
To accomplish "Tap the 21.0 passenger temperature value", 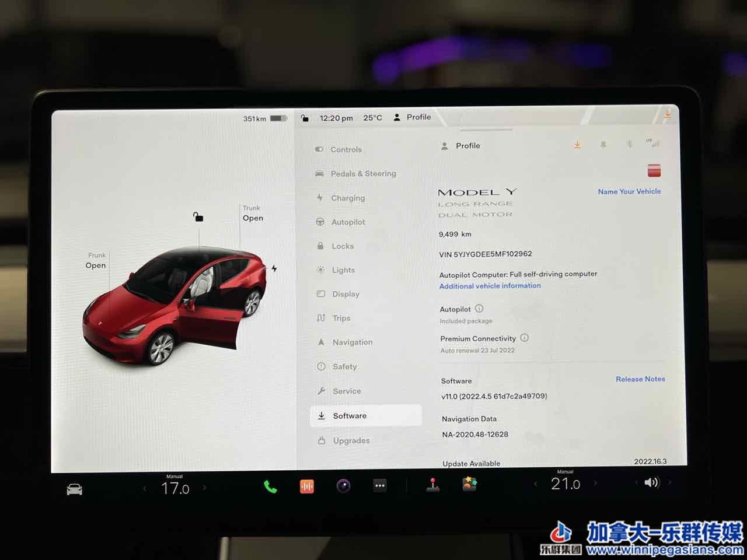I will (x=566, y=484).
